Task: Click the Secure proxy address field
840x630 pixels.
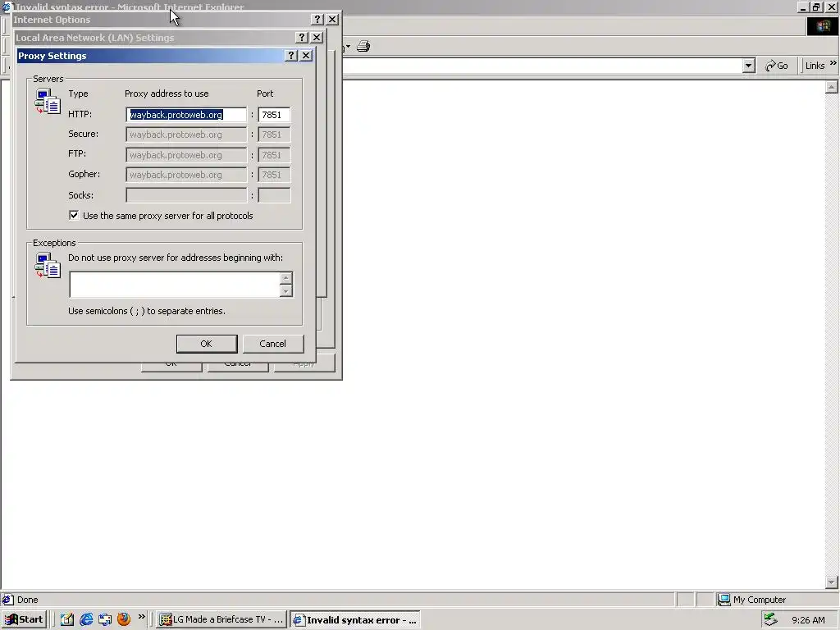Action: click(x=186, y=135)
